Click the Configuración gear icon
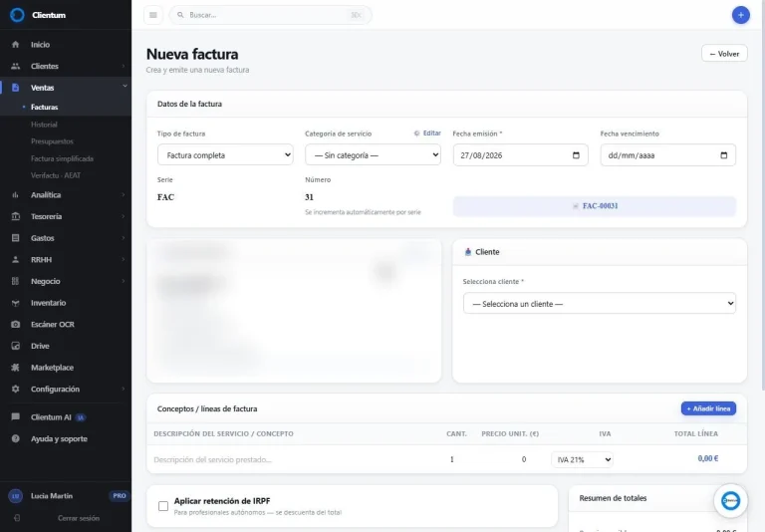 (16, 389)
